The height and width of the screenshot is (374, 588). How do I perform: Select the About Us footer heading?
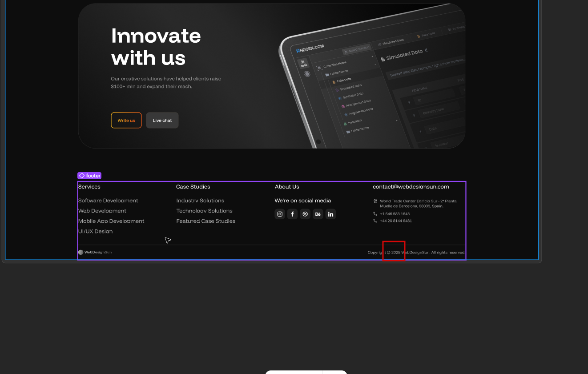(x=287, y=187)
